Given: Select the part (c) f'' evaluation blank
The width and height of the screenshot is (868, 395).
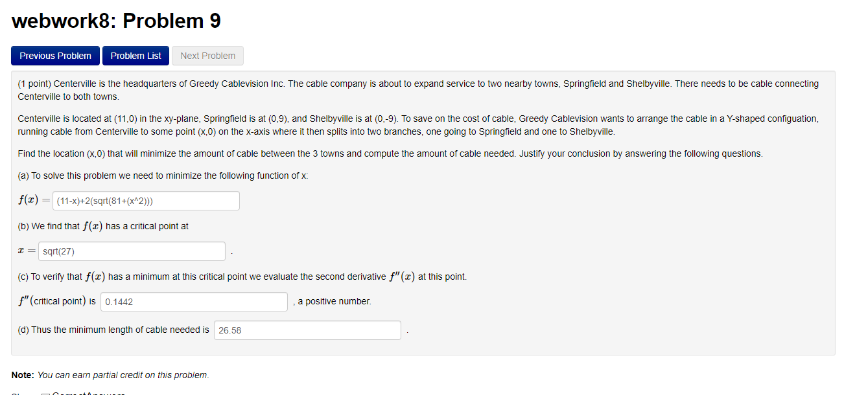Looking at the screenshot, I should pyautogui.click(x=193, y=302).
